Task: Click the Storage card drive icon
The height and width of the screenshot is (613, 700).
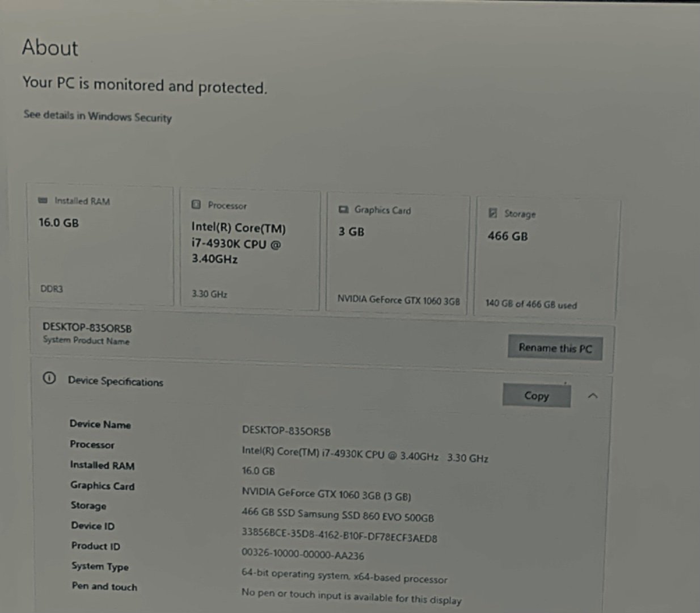Action: 493,213
